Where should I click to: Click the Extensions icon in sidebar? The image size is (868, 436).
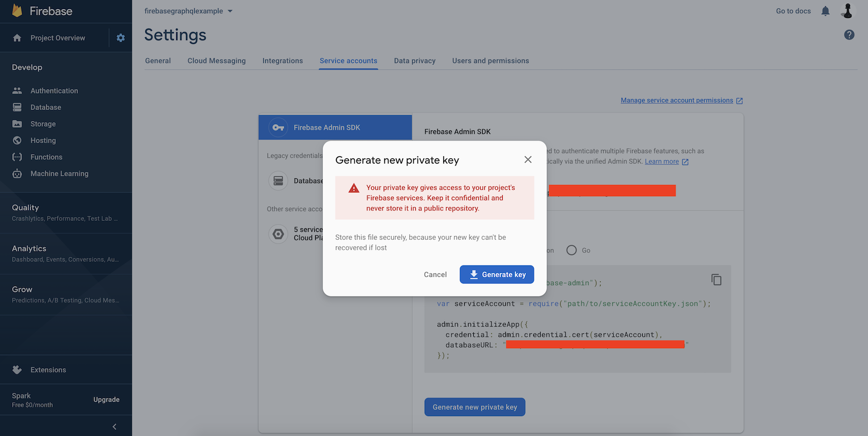17,370
